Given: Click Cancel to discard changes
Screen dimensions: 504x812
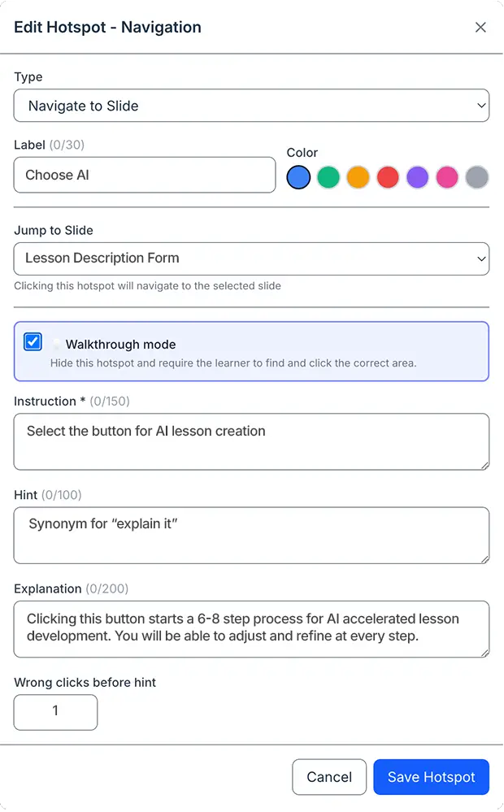Looking at the screenshot, I should 329,776.
